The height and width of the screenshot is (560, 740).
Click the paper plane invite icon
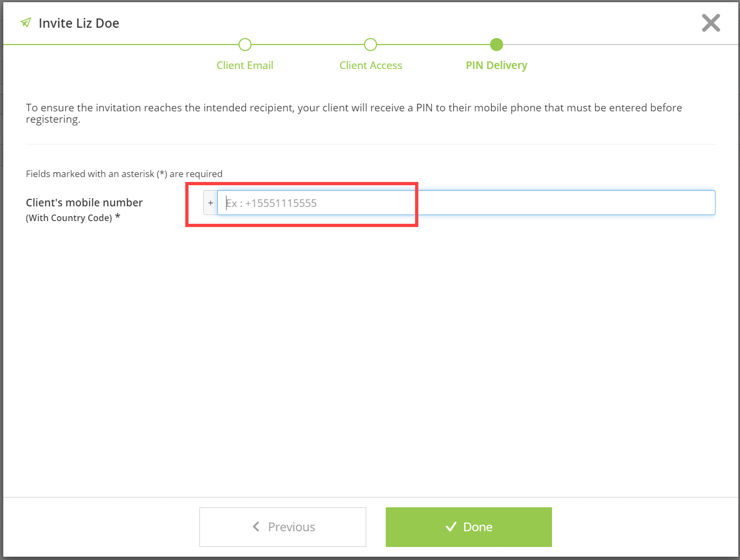[x=26, y=23]
